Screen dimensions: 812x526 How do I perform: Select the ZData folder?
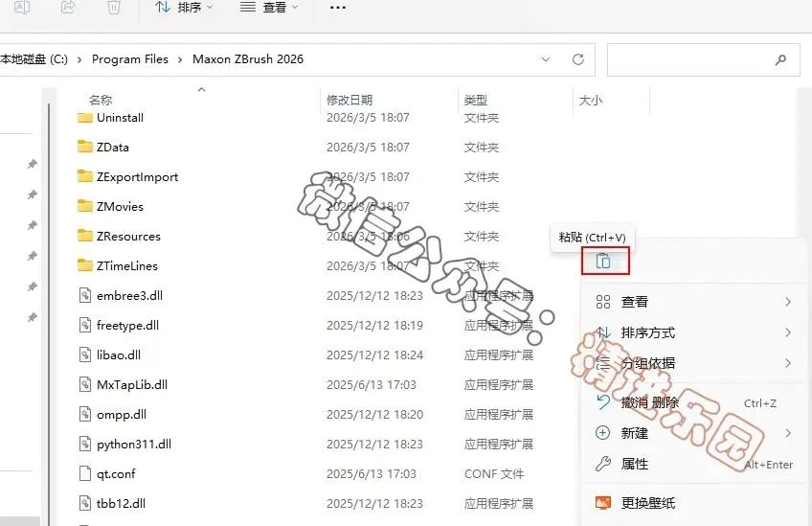coord(112,148)
